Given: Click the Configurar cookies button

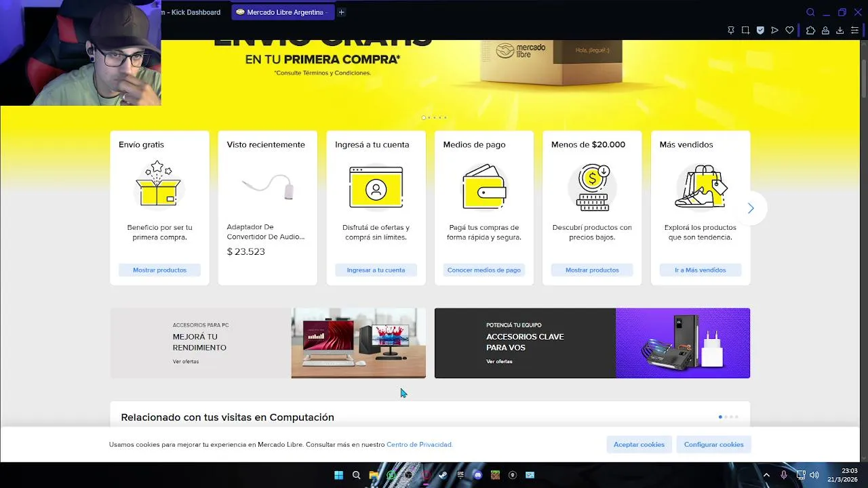Looking at the screenshot, I should (713, 445).
